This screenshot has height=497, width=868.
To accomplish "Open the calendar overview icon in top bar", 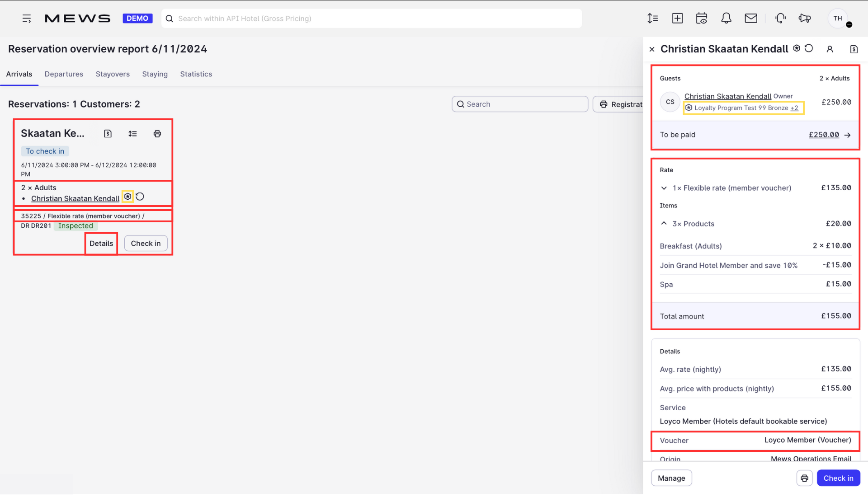I will [x=702, y=19].
